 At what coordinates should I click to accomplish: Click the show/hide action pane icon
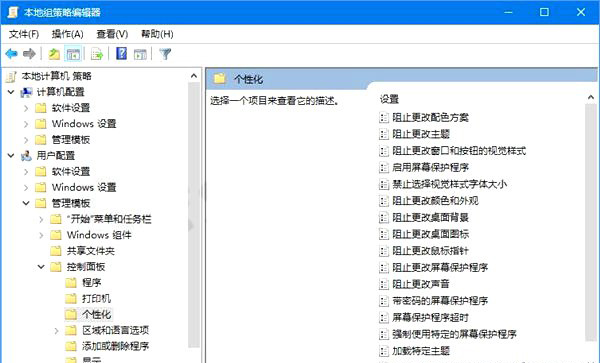pyautogui.click(x=140, y=54)
